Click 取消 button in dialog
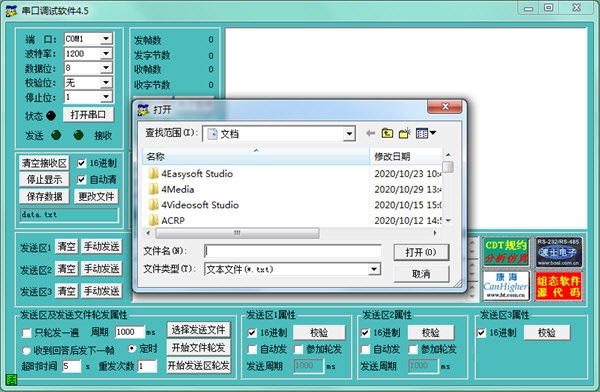This screenshot has height=392, width=600. [421, 274]
